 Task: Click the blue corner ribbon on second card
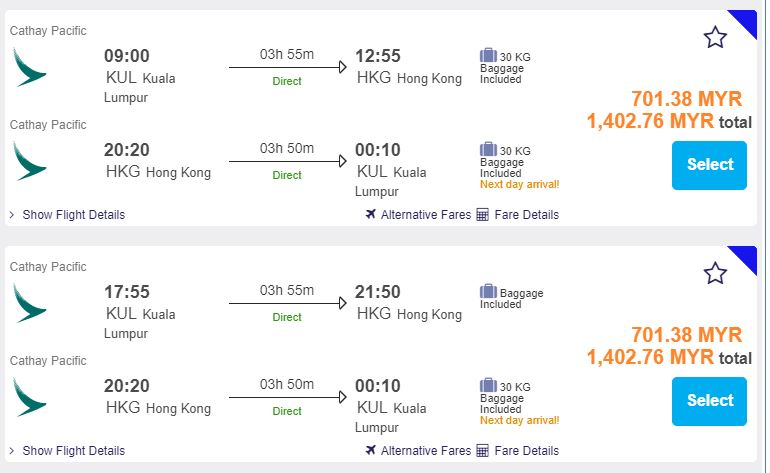746,258
